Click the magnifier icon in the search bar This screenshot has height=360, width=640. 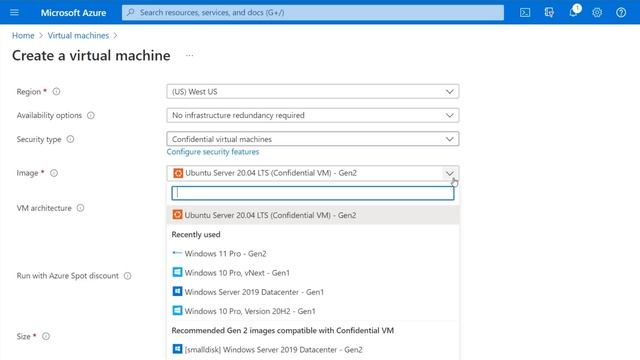[x=131, y=12]
